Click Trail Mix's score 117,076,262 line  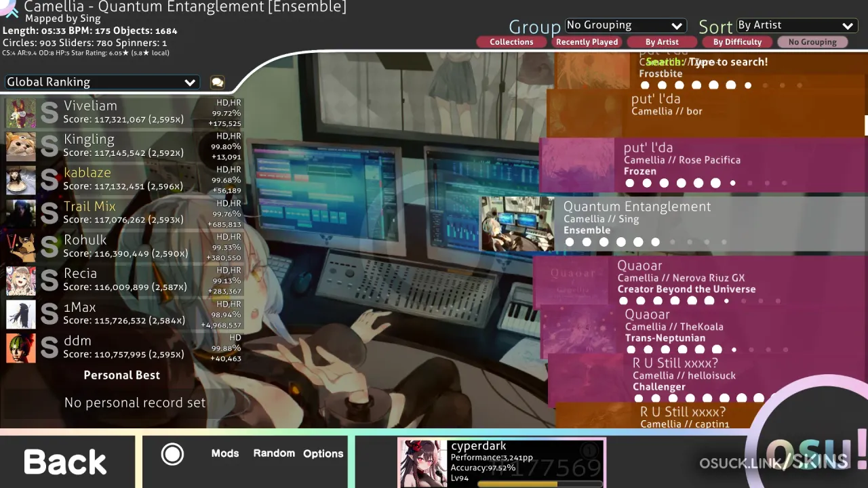pos(123,220)
